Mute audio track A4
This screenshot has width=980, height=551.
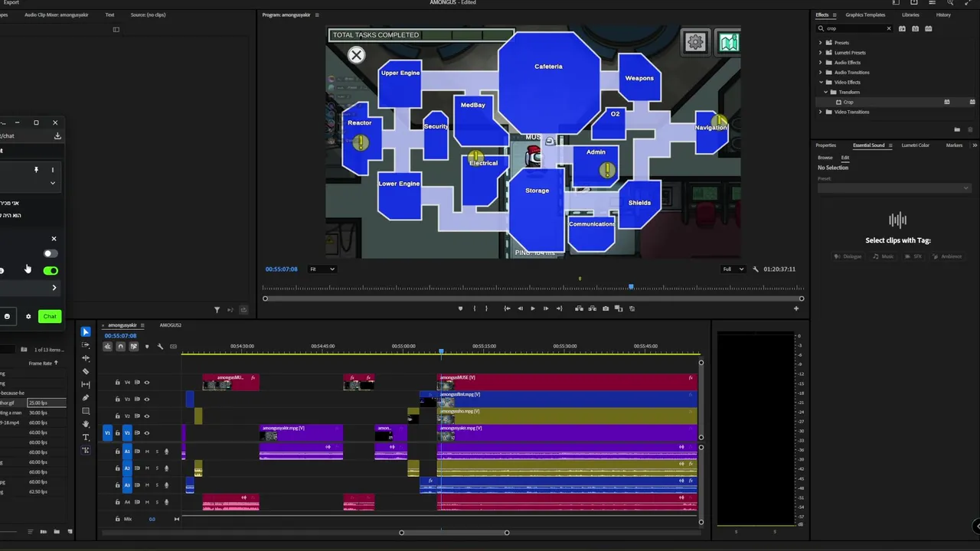pyautogui.click(x=147, y=502)
